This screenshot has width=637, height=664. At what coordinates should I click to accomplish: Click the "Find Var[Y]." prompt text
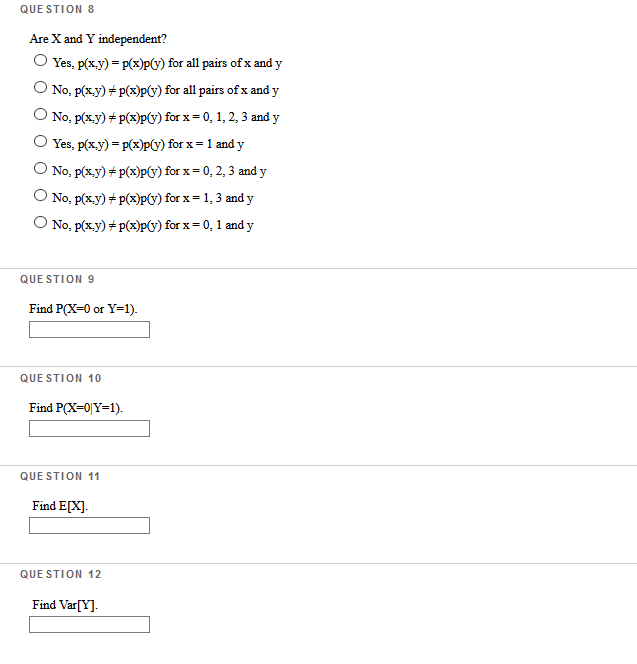click(65, 605)
